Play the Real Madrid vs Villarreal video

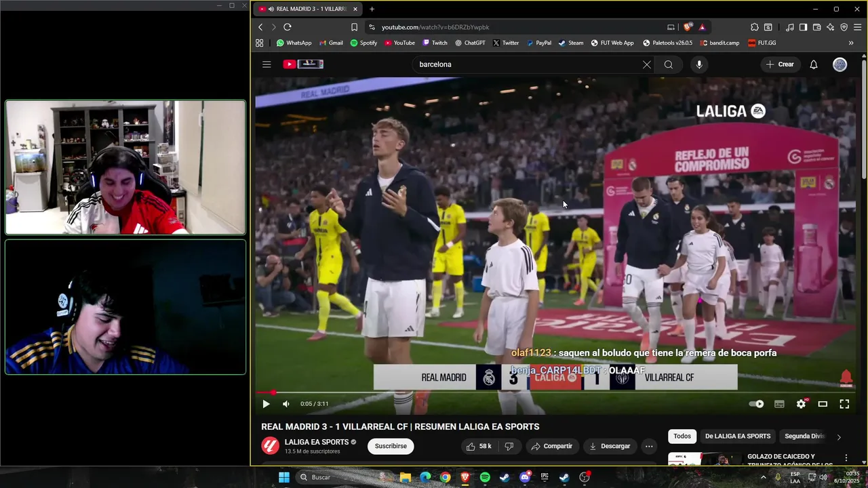(x=266, y=404)
